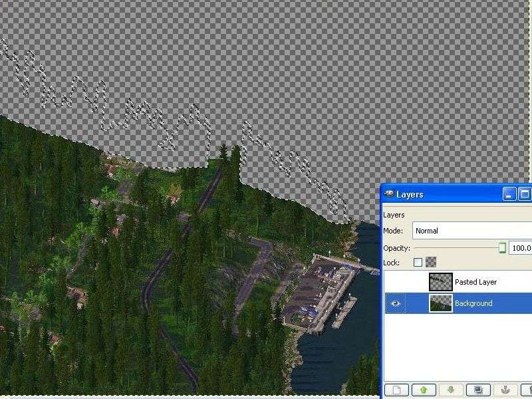Image resolution: width=532 pixels, height=399 pixels.
Task: Anchor the floating layer
Action: point(505,390)
